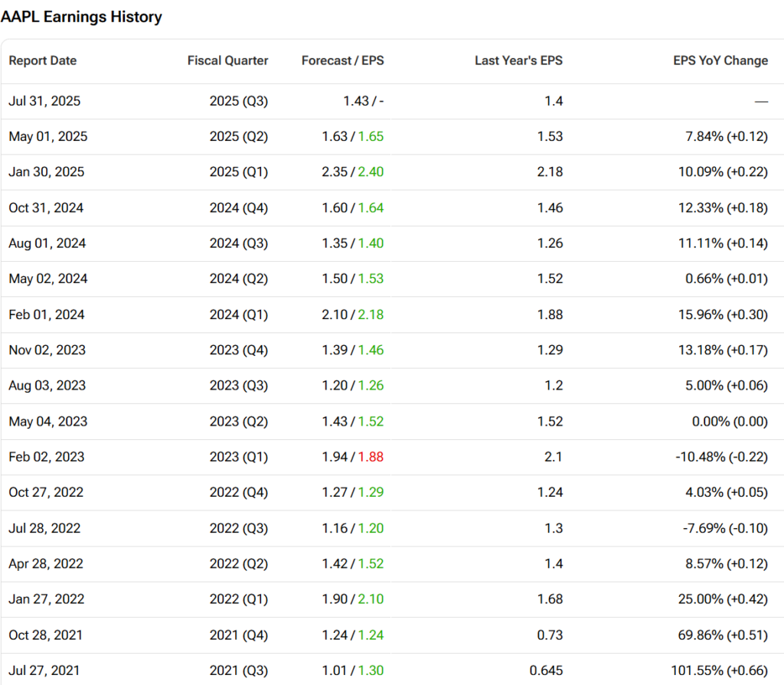Viewport: 784px width, 685px height.
Task: Click the 'AAPL Earnings History' title
Action: (81, 17)
